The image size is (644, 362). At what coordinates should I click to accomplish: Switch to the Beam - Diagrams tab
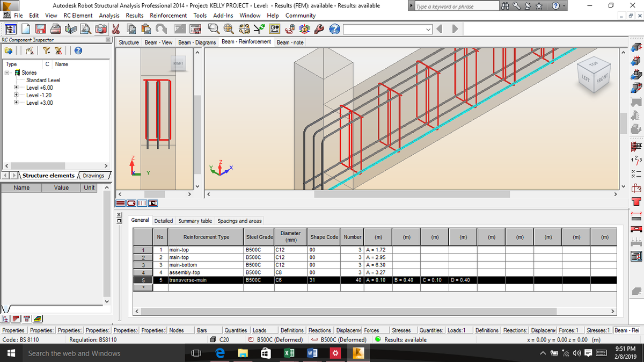(196, 42)
